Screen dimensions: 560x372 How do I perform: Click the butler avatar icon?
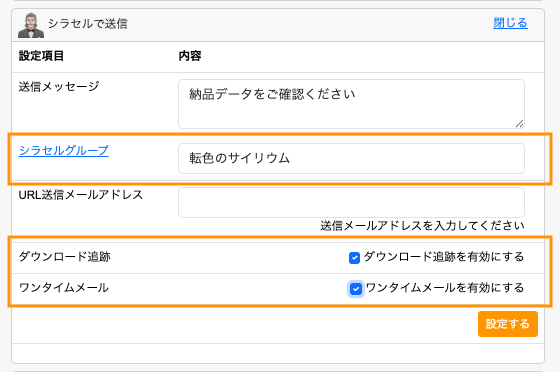point(31,25)
